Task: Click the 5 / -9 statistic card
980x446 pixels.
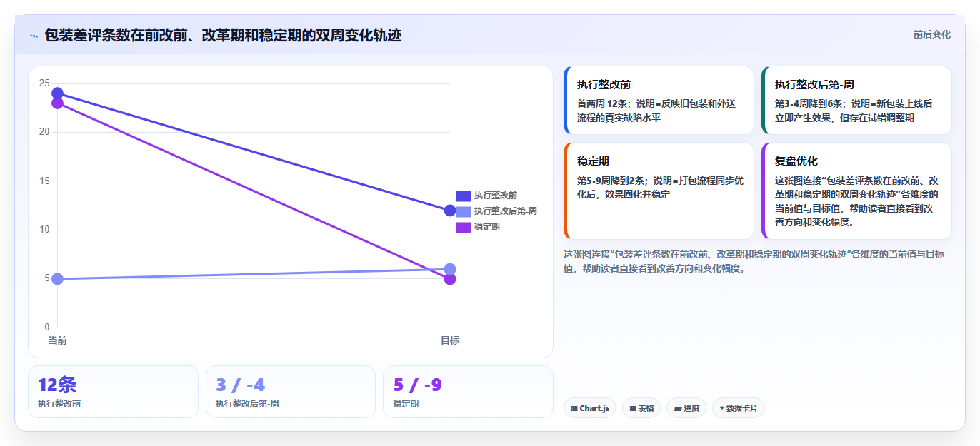Action: (468, 392)
